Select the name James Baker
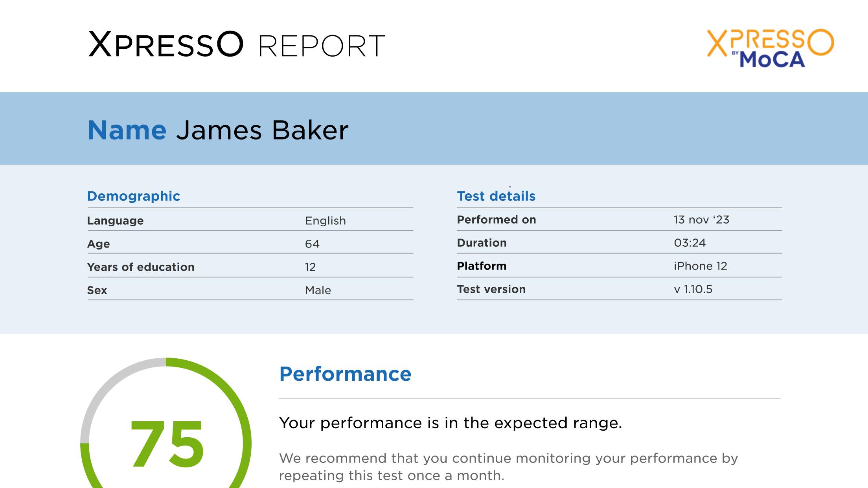The width and height of the screenshot is (868, 488). 262,130
